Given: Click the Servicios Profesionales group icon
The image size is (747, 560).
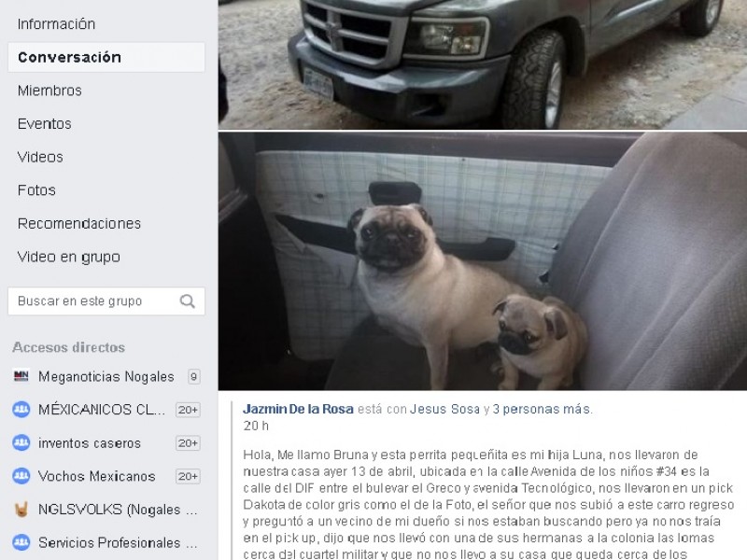Looking at the screenshot, I should pyautogui.click(x=21, y=542).
